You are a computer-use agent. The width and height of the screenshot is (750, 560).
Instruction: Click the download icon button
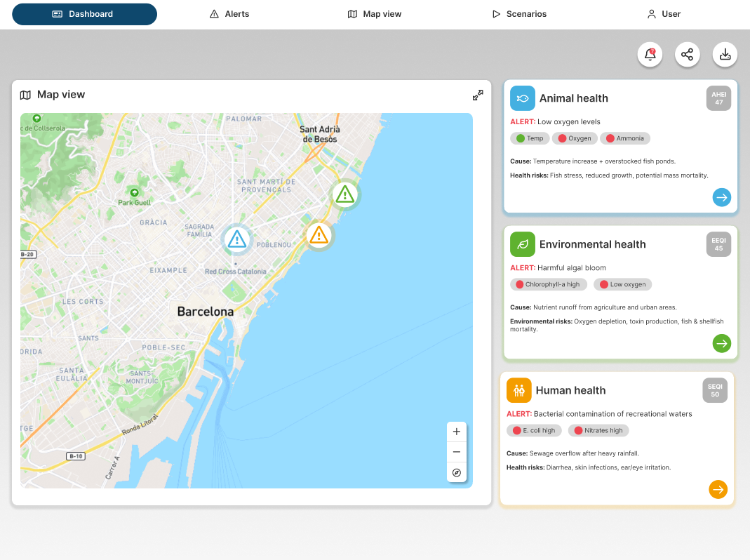click(725, 55)
